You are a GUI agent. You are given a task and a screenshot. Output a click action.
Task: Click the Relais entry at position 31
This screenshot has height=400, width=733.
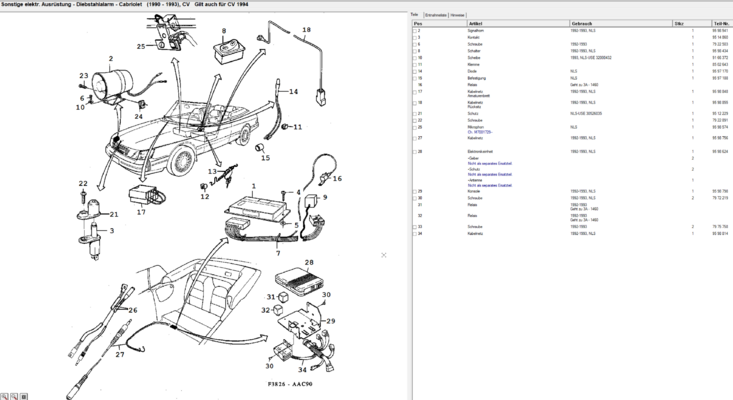coord(472,205)
